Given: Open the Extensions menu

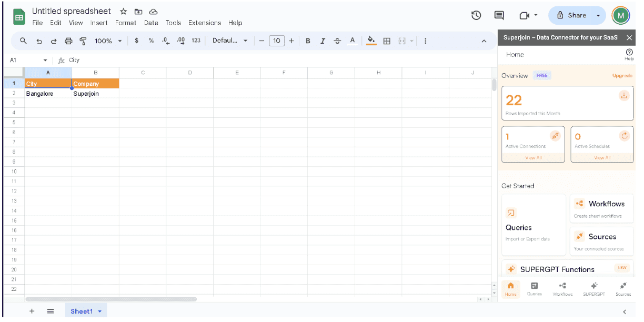Looking at the screenshot, I should point(205,23).
